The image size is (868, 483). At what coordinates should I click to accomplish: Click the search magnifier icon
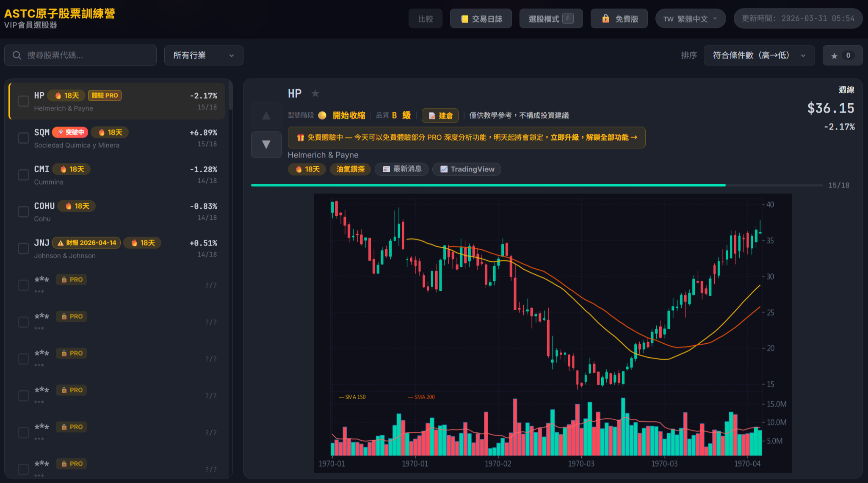click(x=17, y=55)
